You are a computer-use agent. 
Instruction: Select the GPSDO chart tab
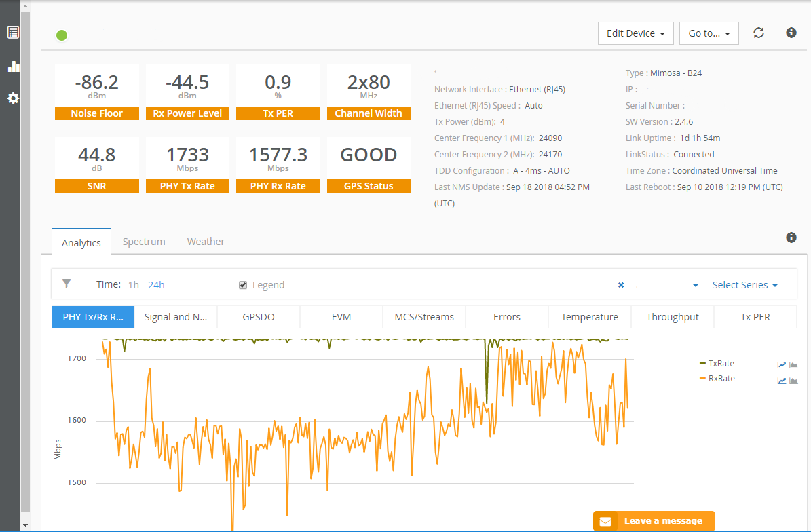[x=259, y=317]
